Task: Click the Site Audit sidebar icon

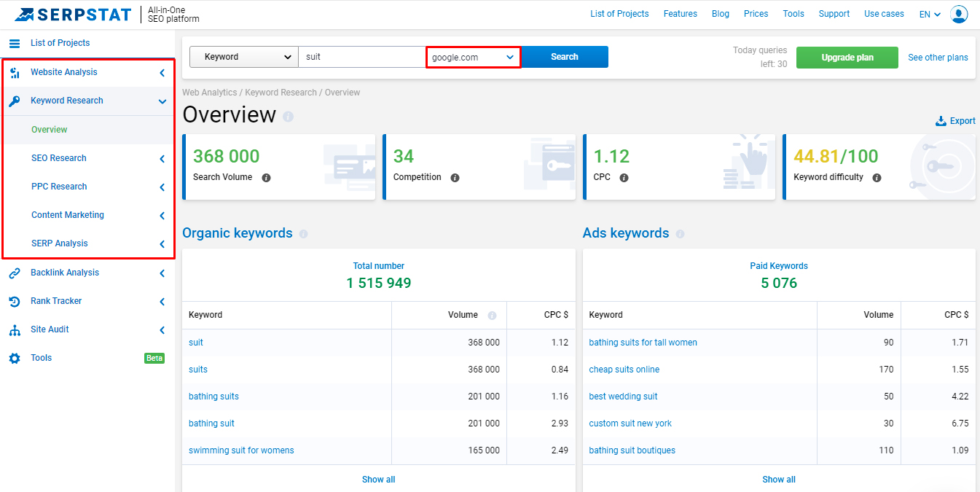Action: tap(15, 329)
